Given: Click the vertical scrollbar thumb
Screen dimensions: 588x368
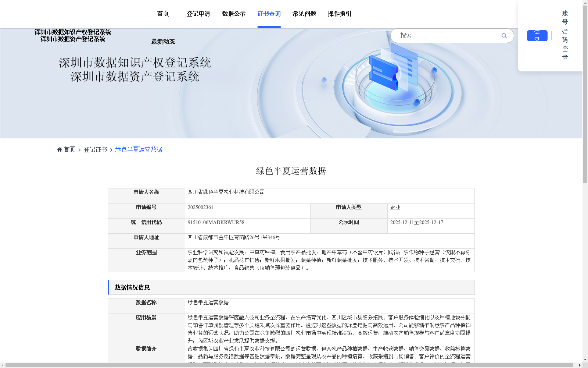Looking at the screenshot, I should [585, 94].
